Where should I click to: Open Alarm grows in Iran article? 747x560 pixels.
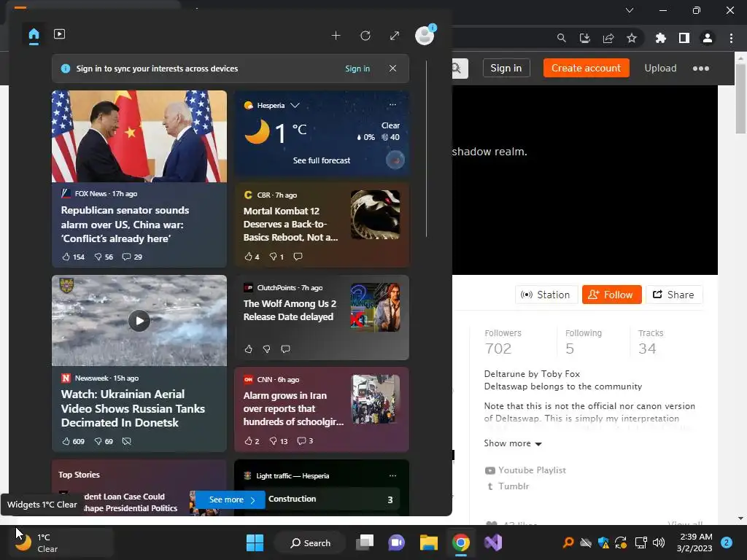293,408
